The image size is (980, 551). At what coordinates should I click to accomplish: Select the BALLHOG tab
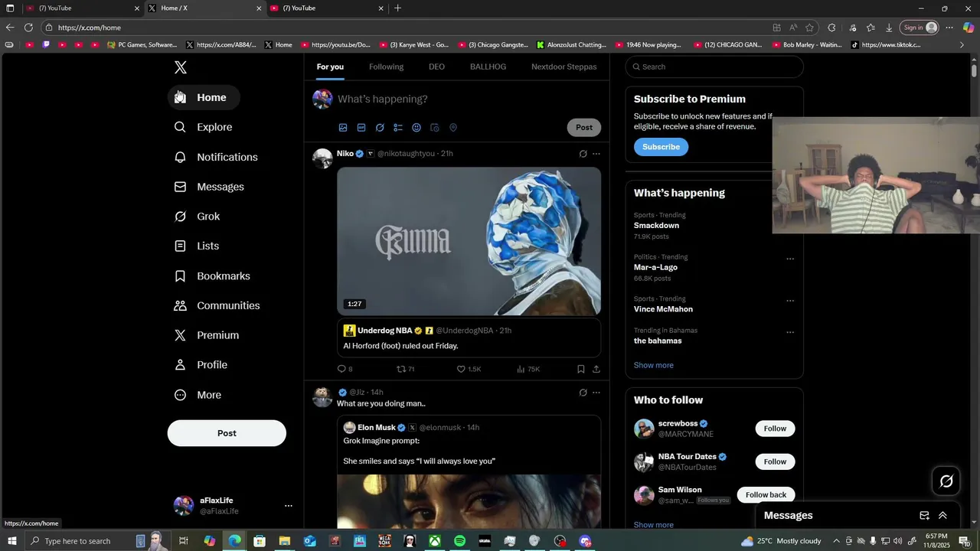tap(488, 67)
